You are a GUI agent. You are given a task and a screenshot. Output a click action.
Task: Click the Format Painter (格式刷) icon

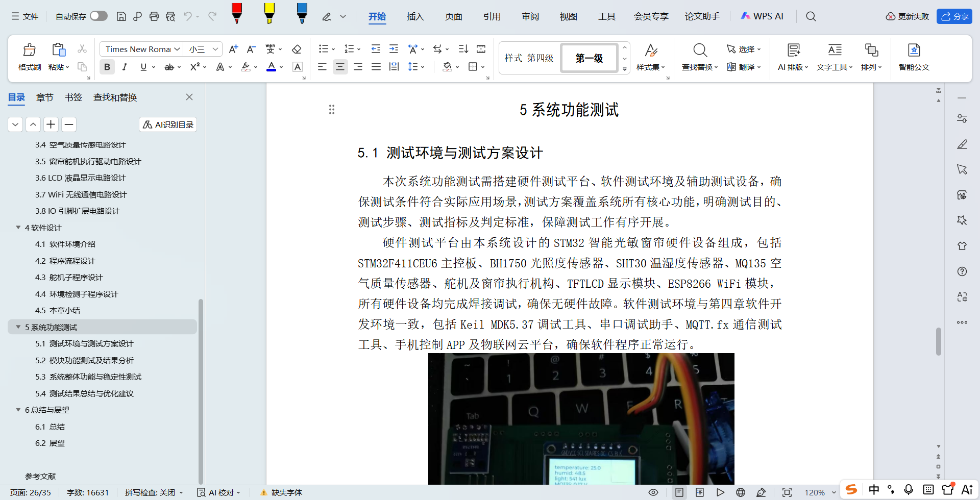click(x=30, y=50)
